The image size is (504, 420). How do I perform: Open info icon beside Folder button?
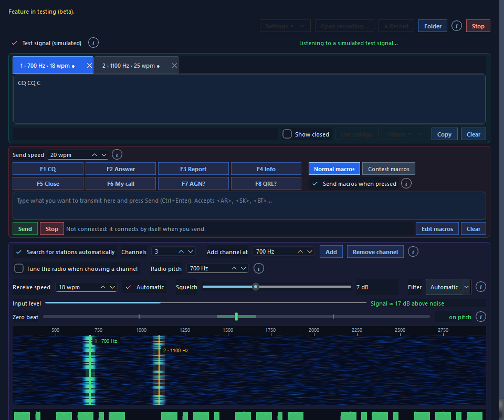[x=456, y=26]
